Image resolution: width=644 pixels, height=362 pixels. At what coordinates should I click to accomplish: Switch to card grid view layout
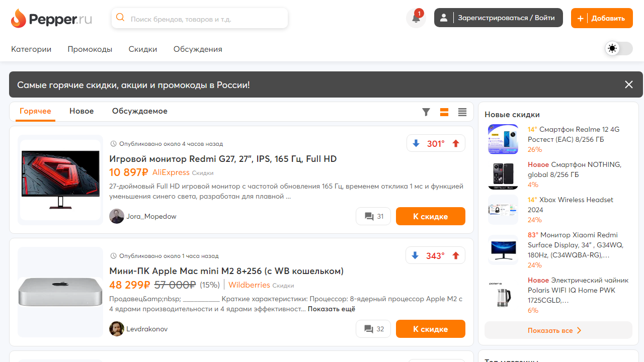coord(444,112)
